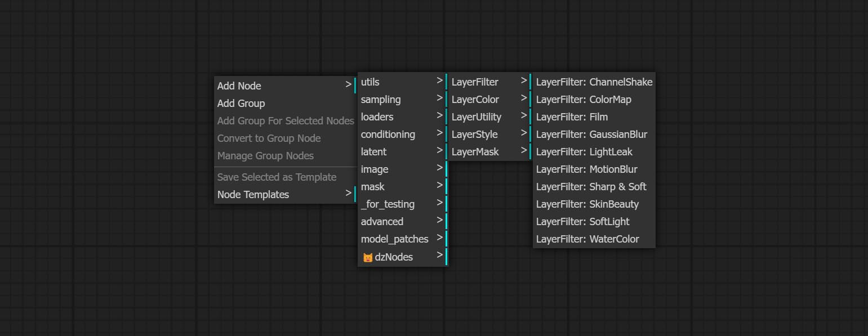Select LayerFilter: SkinBeauty node
Screen dimensions: 868x336
click(x=587, y=204)
